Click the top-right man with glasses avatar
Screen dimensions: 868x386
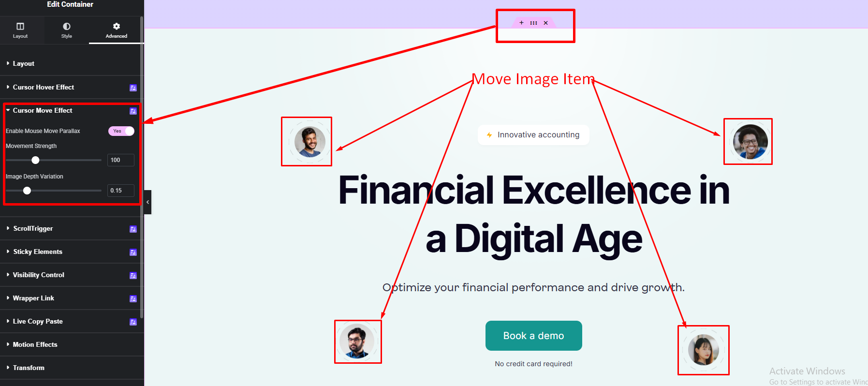tap(750, 142)
